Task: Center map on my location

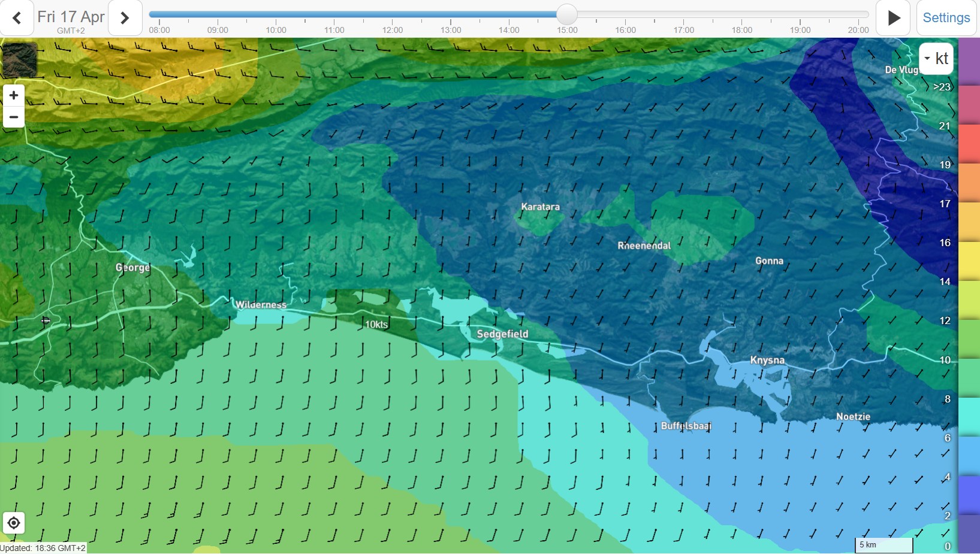Action: click(13, 523)
